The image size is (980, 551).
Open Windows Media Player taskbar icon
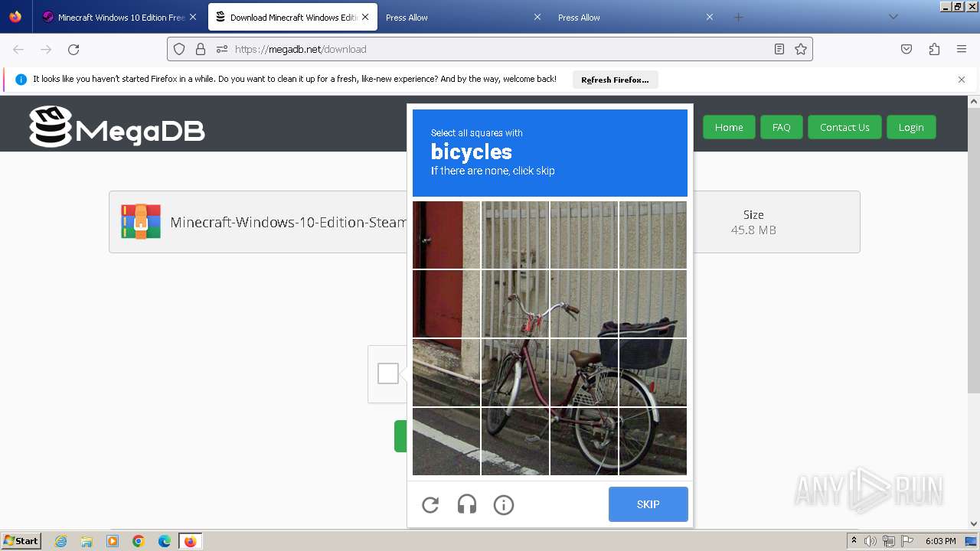(x=113, y=541)
